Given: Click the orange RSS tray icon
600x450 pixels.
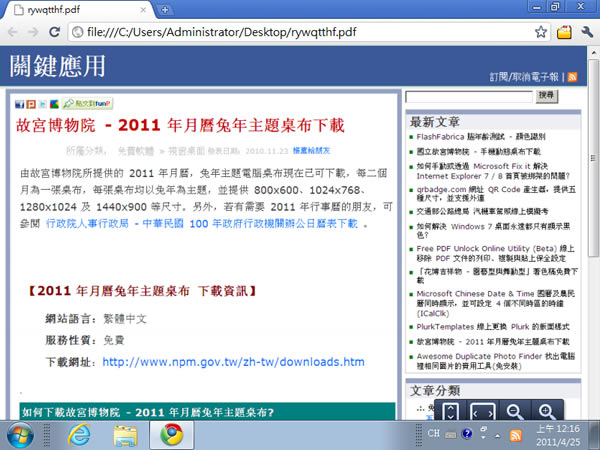Looking at the screenshot, I should (516, 435).
